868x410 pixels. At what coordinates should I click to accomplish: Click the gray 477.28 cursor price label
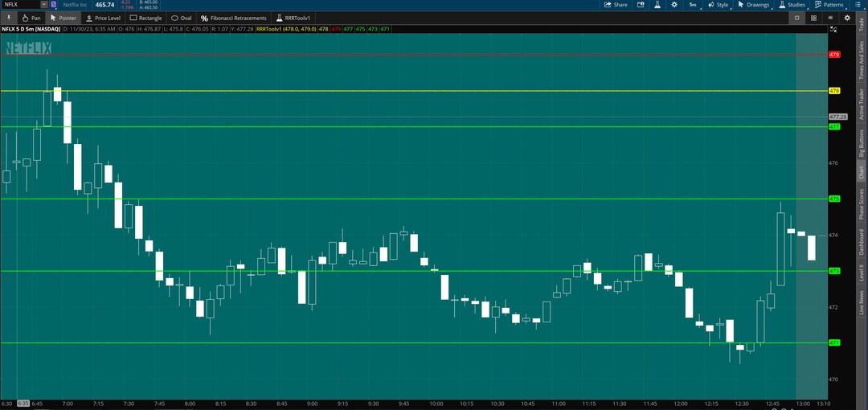pyautogui.click(x=838, y=117)
